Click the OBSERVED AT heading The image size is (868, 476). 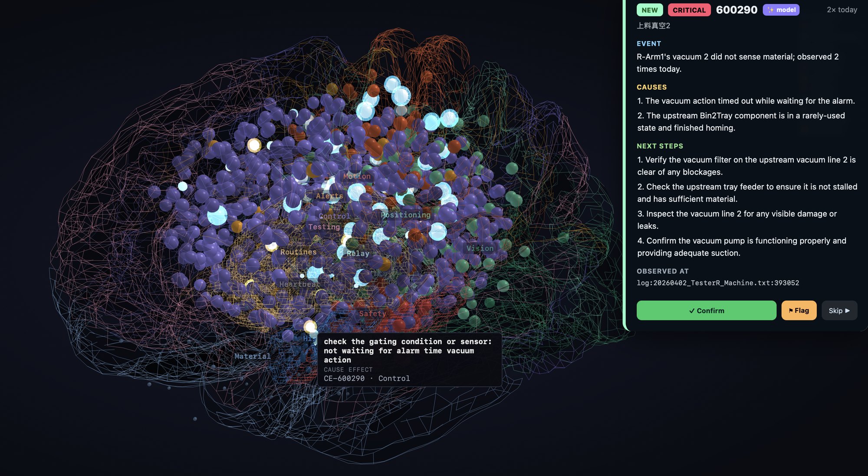[x=662, y=271]
